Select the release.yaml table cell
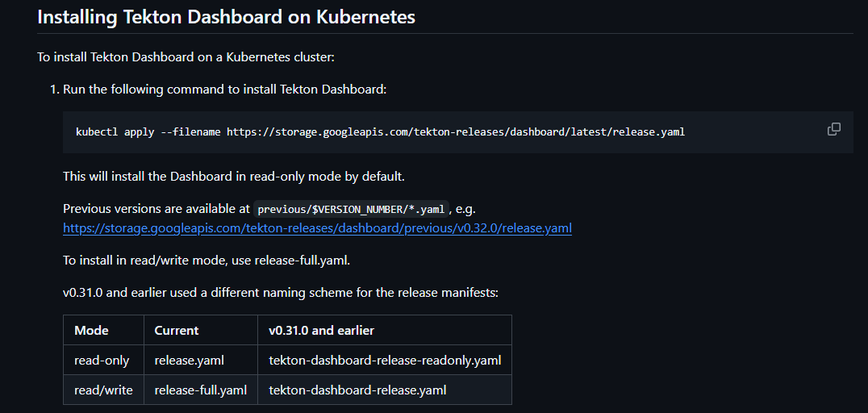Viewport: 868px width, 413px height. click(201, 361)
